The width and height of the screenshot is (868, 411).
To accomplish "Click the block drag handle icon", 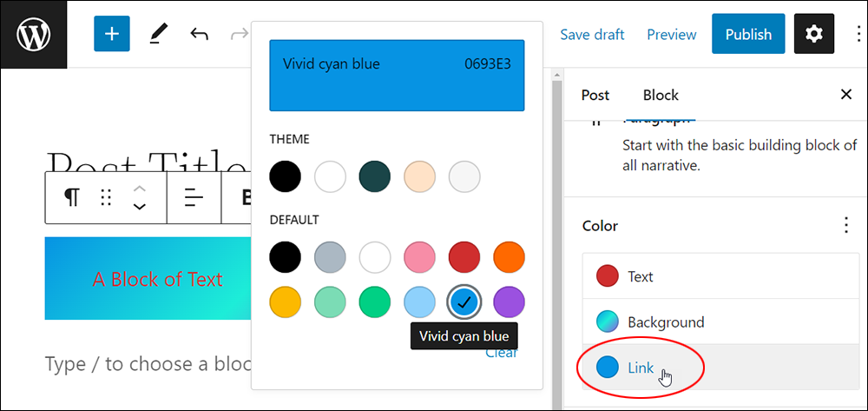I will coord(106,197).
